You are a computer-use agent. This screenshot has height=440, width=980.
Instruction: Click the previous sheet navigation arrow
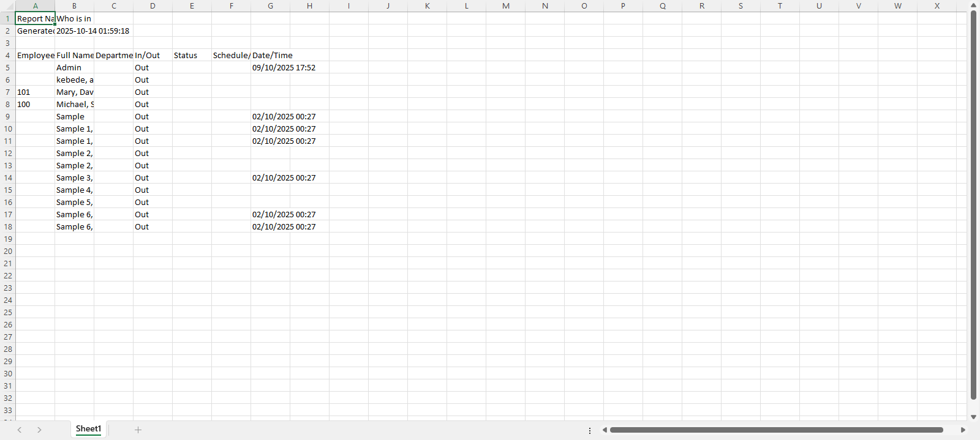[20, 430]
